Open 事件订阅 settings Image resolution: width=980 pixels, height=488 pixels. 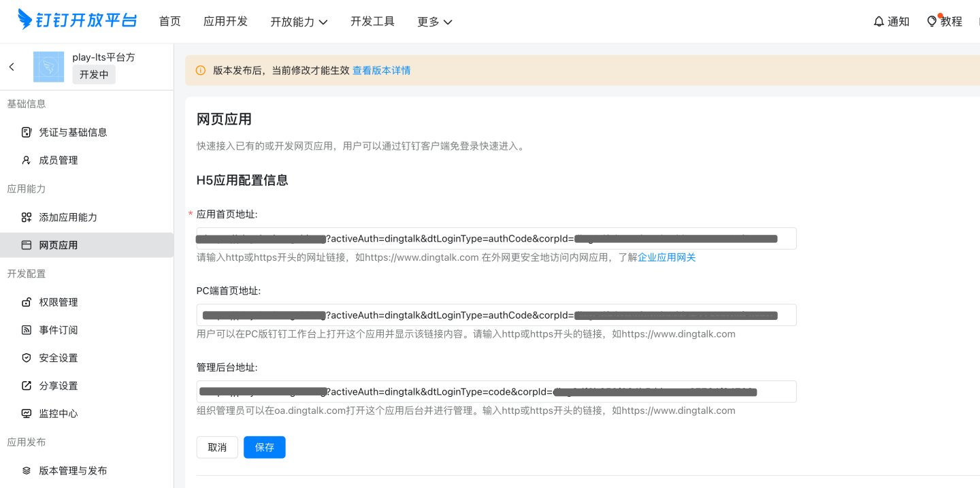[58, 329]
